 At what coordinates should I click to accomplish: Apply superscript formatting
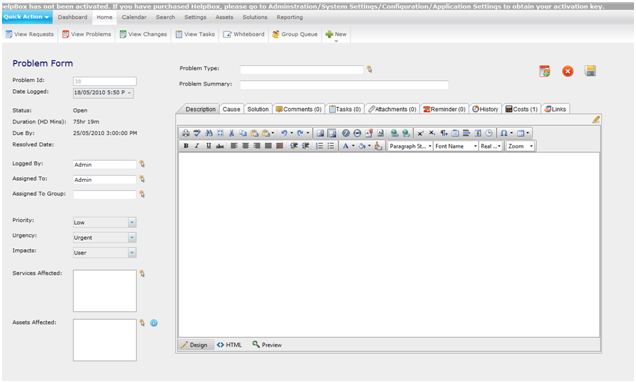(x=421, y=133)
